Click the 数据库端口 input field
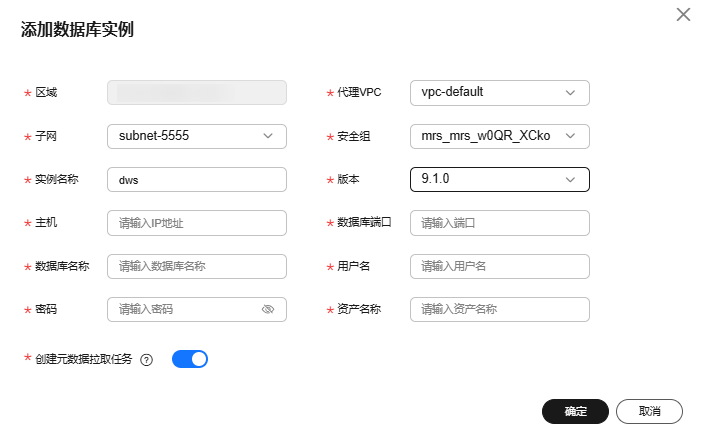 point(500,223)
